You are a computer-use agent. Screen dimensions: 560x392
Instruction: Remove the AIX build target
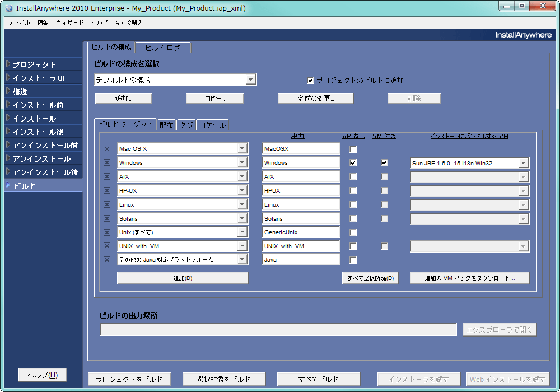[x=106, y=176]
